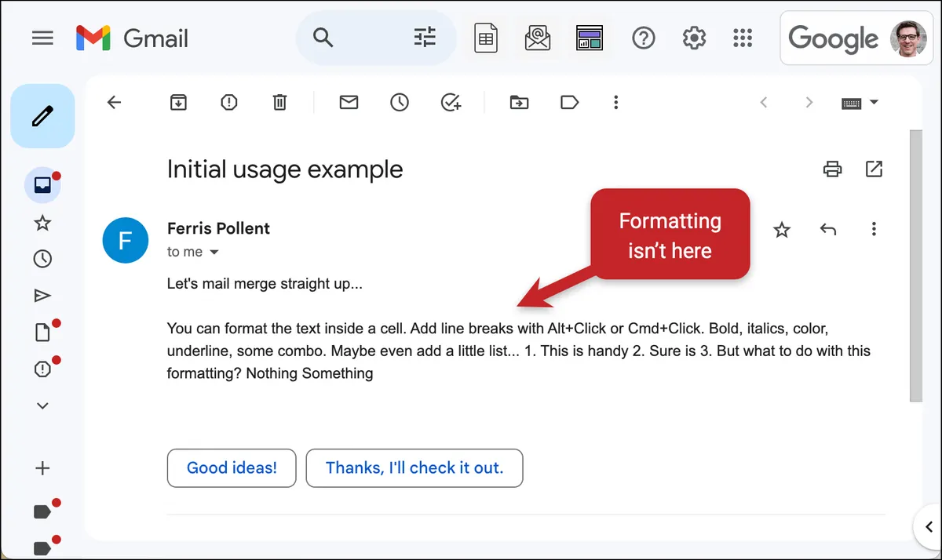Mark email as unread
Screen dimensions: 942x560
[349, 102]
